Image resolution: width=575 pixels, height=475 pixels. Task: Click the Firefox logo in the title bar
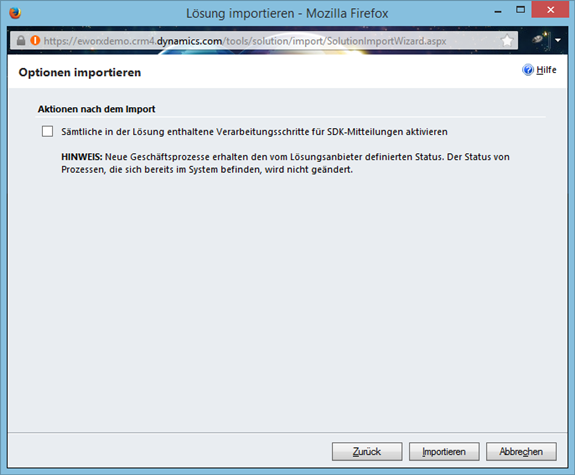click(x=15, y=13)
